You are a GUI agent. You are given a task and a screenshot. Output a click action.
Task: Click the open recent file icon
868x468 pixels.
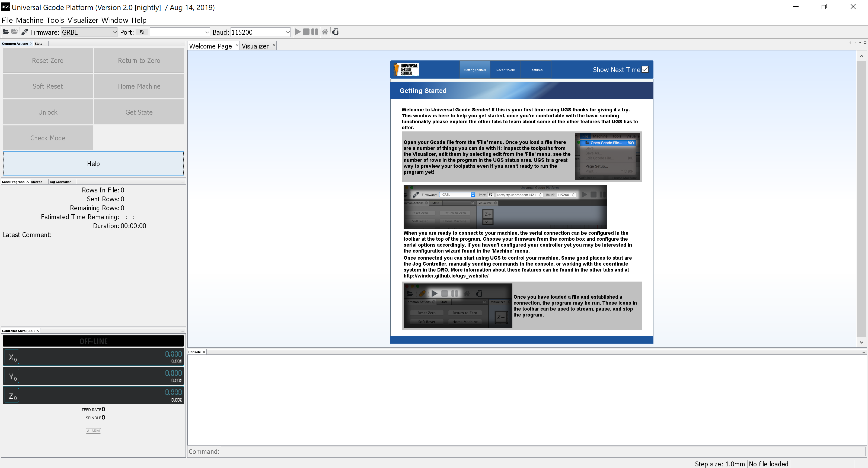pos(14,32)
